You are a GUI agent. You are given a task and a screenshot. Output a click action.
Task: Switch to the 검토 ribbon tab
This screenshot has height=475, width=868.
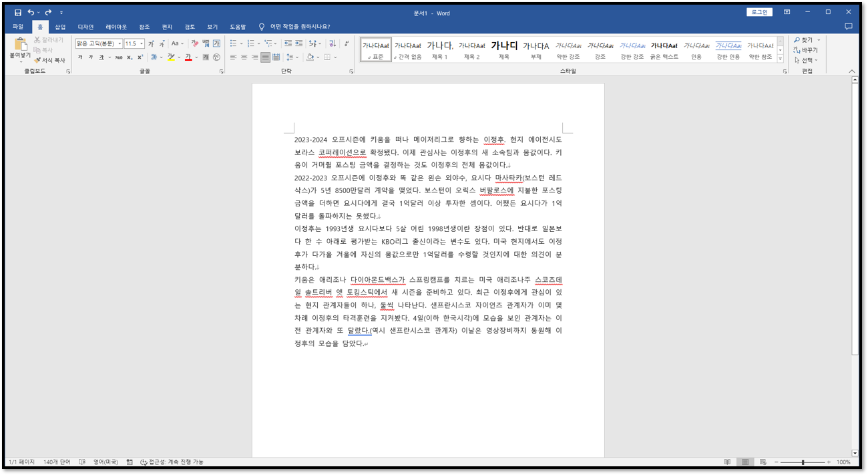(x=190, y=27)
